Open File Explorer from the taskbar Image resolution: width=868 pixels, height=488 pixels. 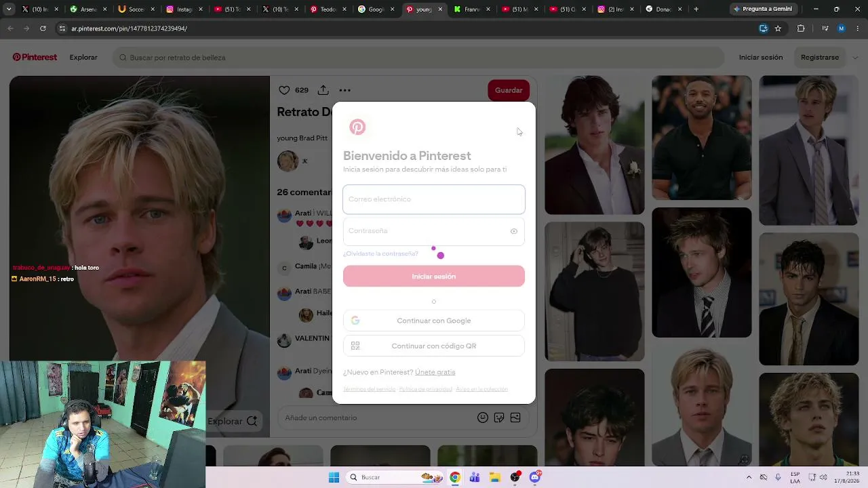pyautogui.click(x=495, y=477)
